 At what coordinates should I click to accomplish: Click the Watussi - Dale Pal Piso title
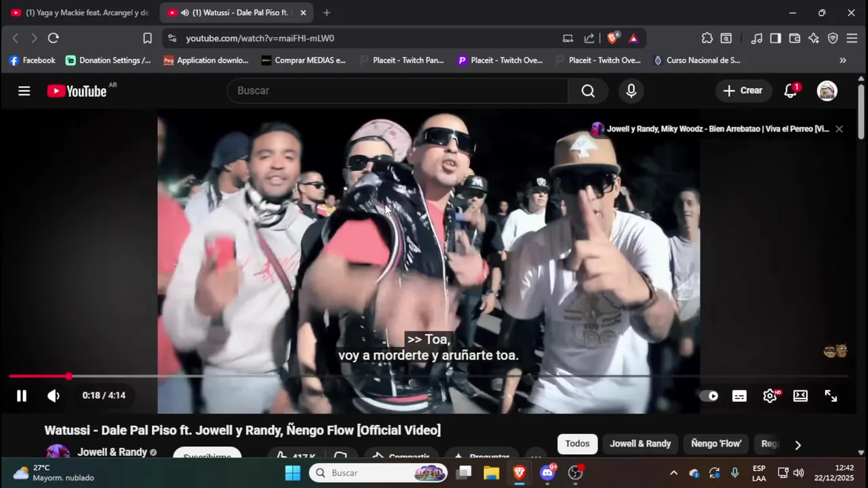pyautogui.click(x=243, y=430)
